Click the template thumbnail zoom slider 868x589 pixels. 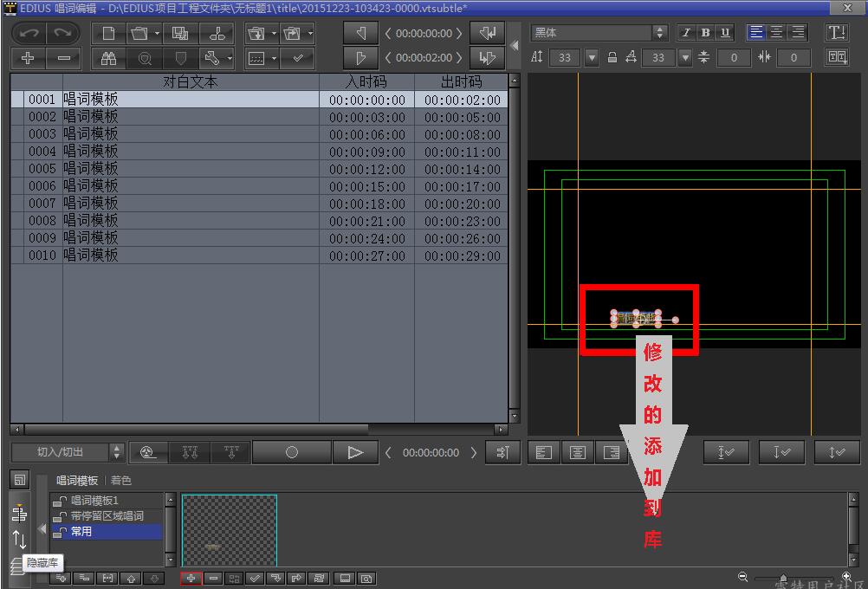point(783,578)
